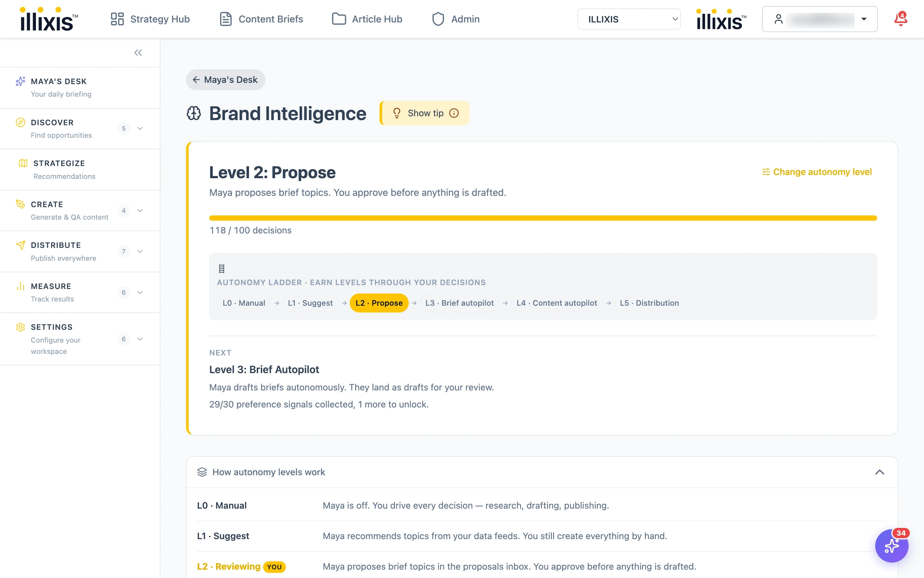Collapse How autonomy levels work section

tap(880, 472)
